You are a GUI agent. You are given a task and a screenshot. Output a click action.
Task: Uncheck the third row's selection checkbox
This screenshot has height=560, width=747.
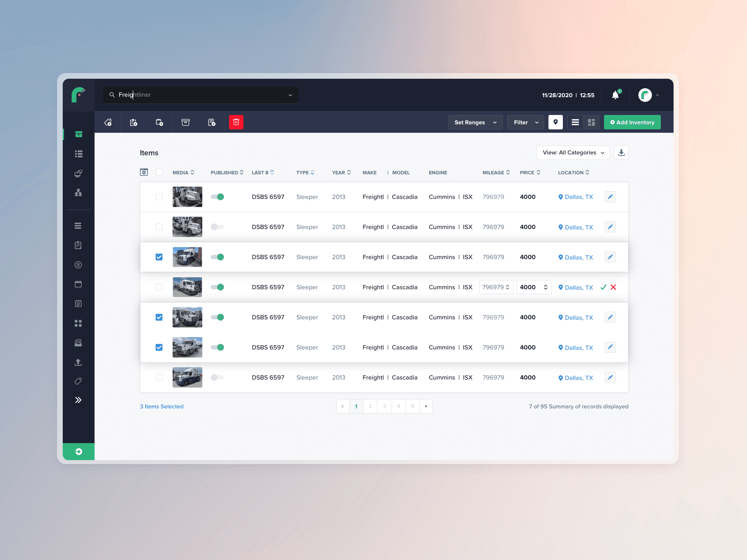pyautogui.click(x=159, y=257)
